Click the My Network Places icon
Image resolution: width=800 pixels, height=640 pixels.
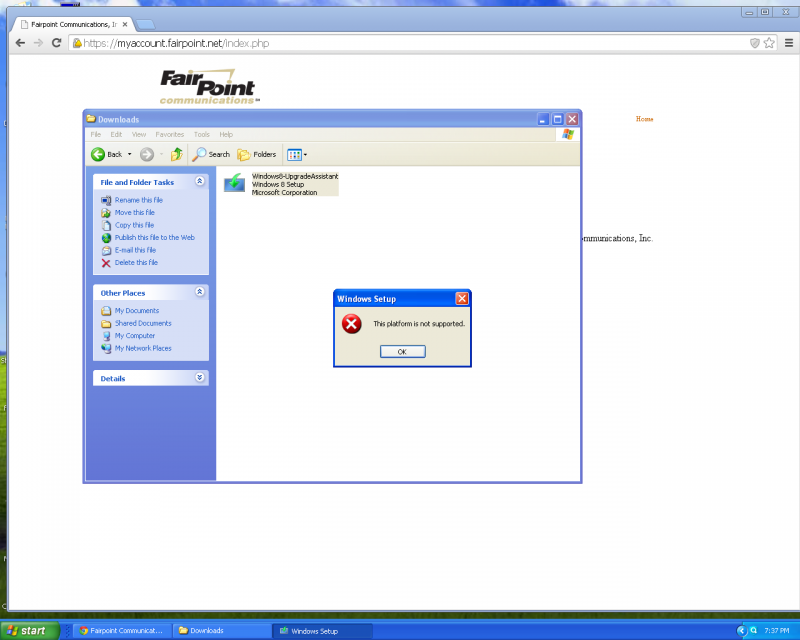106,349
